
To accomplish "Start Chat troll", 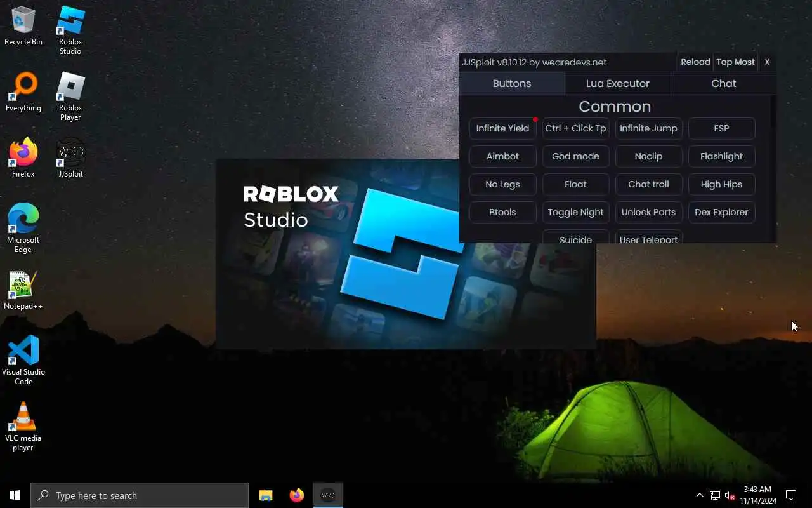I will (648, 184).
